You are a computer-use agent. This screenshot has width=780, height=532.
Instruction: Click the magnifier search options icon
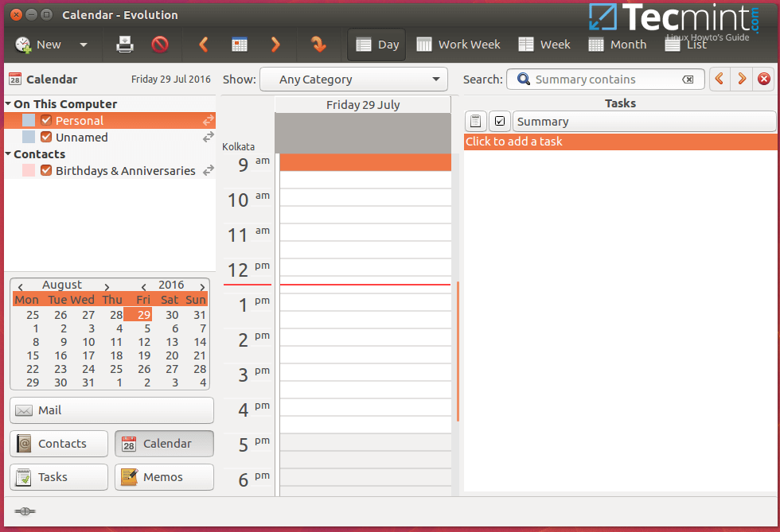click(x=524, y=79)
